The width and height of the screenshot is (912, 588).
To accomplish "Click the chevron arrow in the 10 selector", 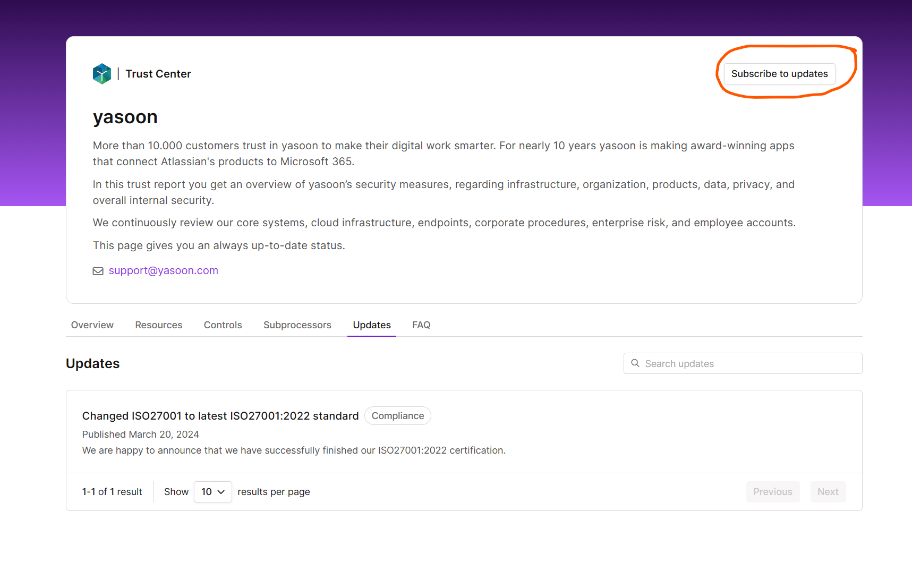I will tap(221, 492).
